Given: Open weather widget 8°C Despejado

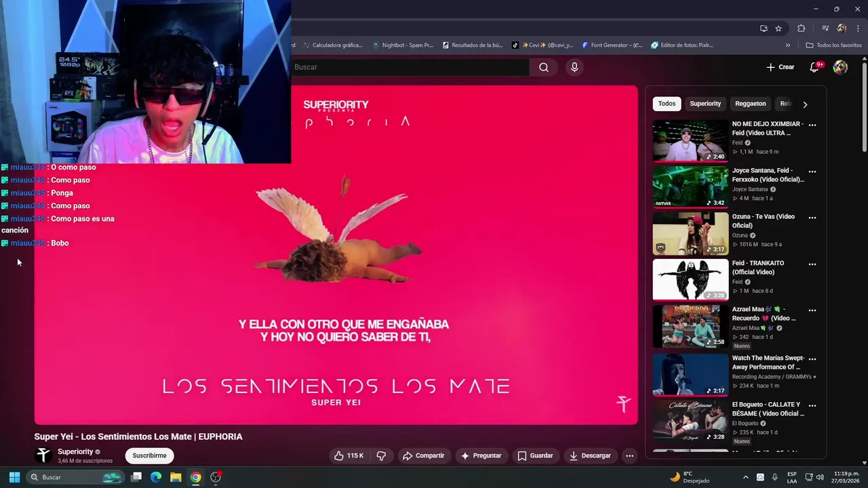Looking at the screenshot, I should pos(690,477).
